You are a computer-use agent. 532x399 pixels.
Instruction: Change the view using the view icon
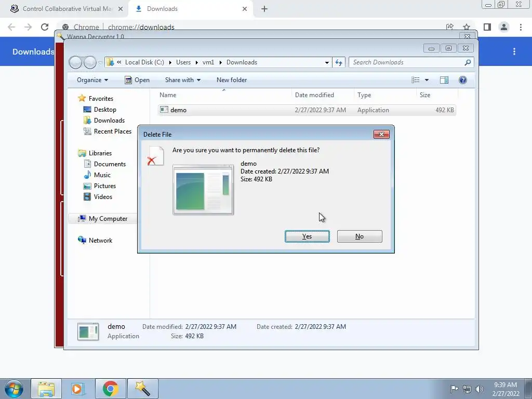pos(415,80)
